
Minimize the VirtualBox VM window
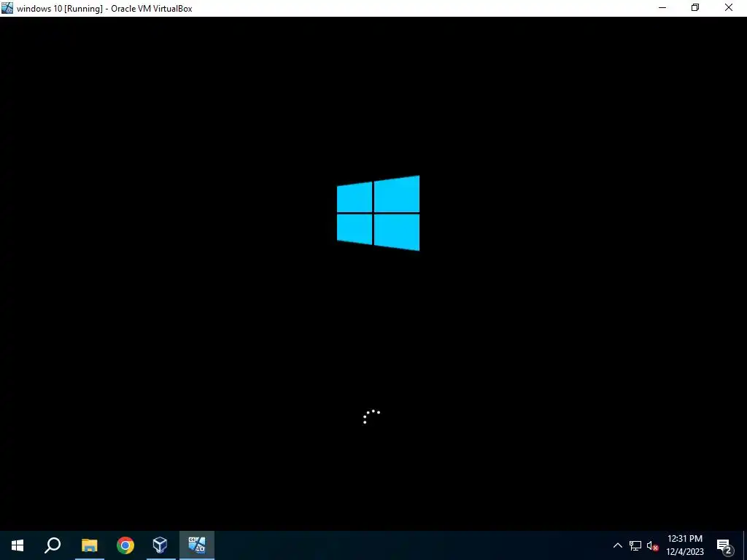[662, 8]
